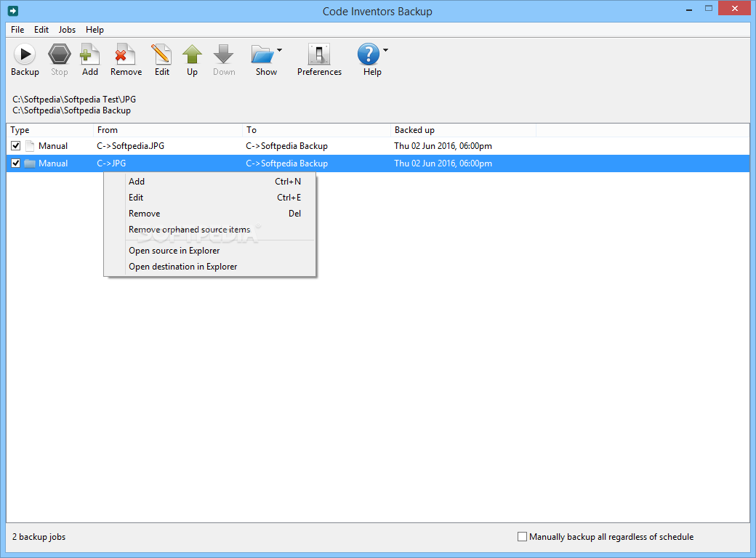Open the Jobs menu
756x558 pixels.
click(x=67, y=29)
